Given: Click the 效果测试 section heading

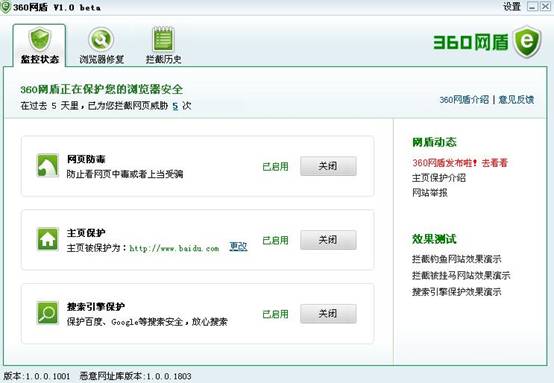Looking at the screenshot, I should tap(434, 239).
